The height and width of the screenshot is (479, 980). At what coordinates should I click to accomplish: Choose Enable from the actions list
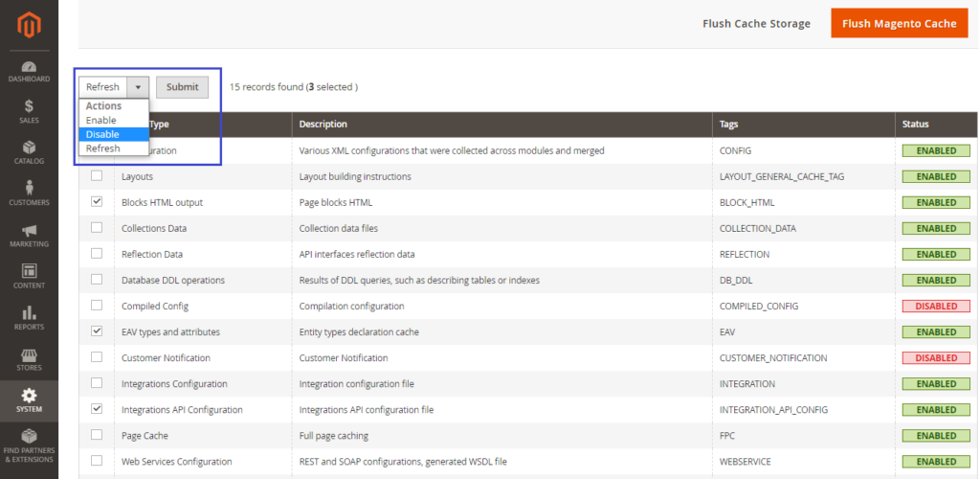(x=101, y=121)
